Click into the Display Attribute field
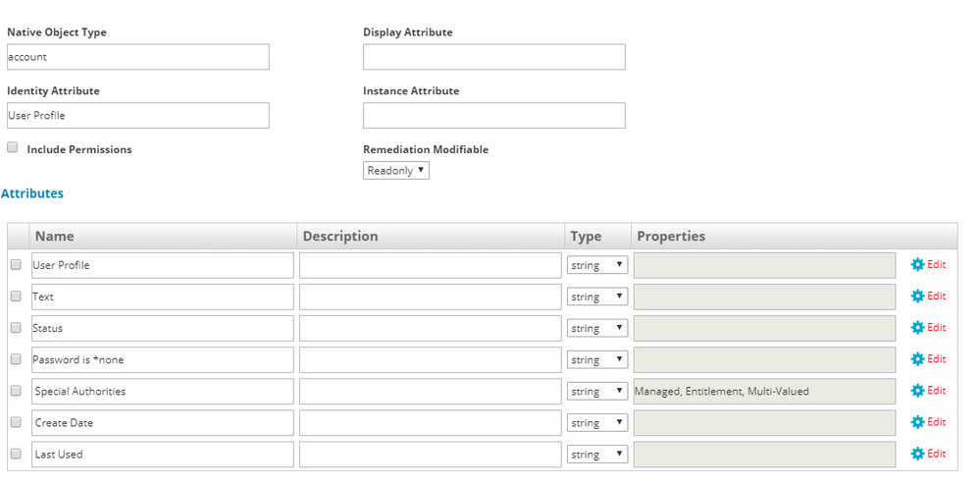 (x=493, y=57)
